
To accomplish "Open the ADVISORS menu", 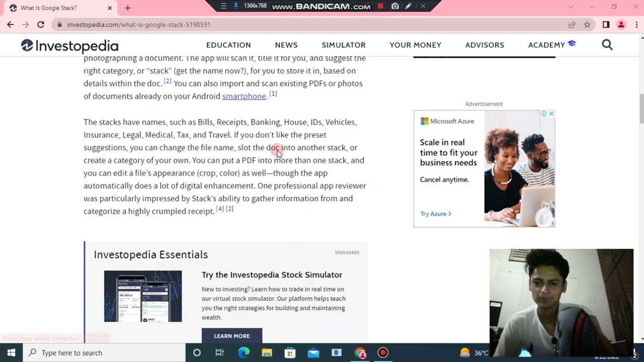I will (485, 45).
